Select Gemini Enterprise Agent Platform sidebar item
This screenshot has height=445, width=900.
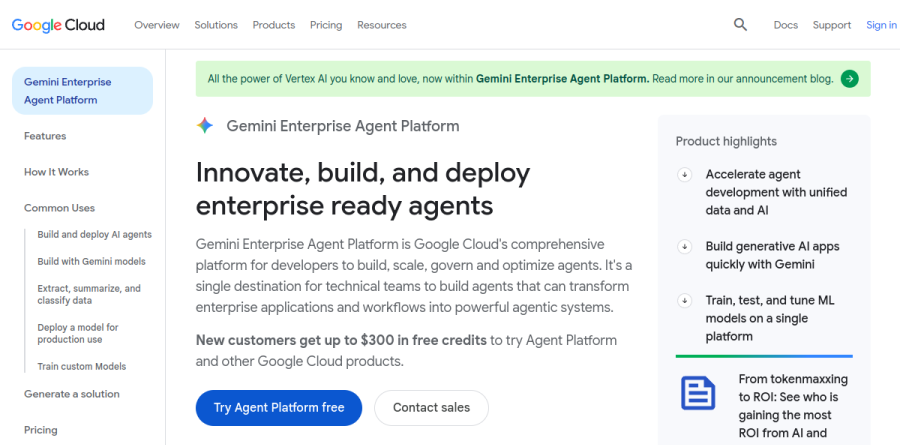[x=83, y=91]
